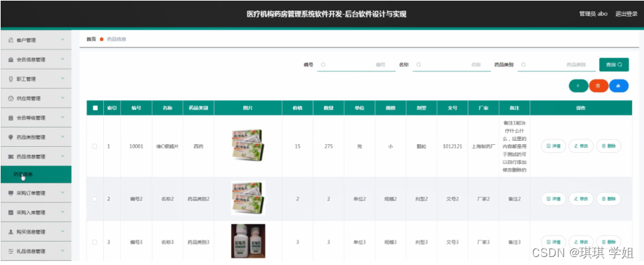The width and height of the screenshot is (644, 265).
Task: Expand the 供应商管理 menu chevron
Action: tap(63, 98)
